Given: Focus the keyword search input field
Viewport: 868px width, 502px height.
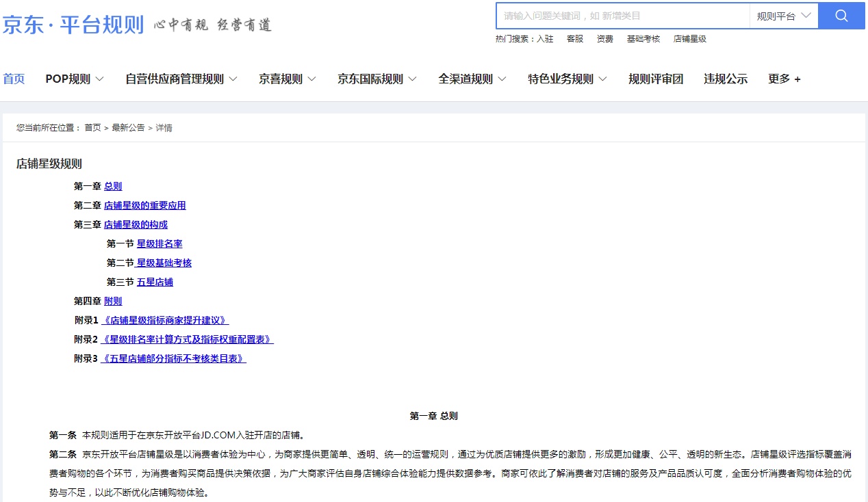Looking at the screenshot, I should pos(623,16).
